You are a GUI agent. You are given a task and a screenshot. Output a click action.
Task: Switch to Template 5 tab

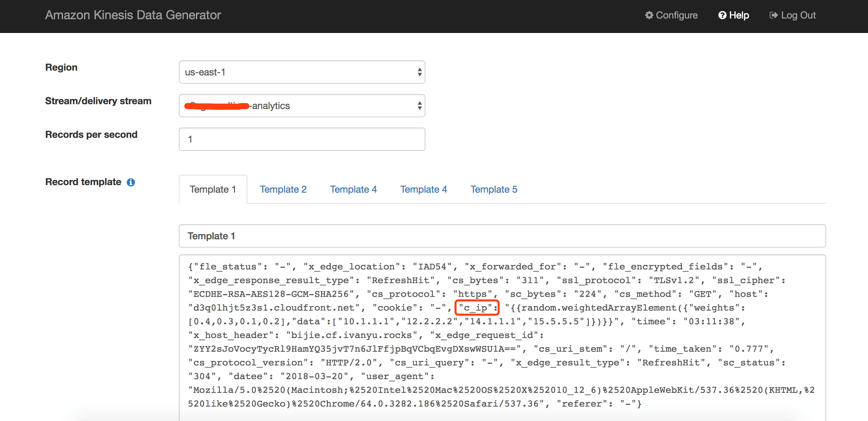(x=494, y=189)
